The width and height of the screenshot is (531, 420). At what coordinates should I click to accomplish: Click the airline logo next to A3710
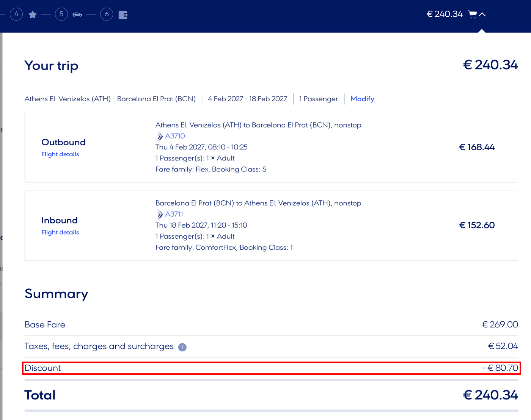pos(160,136)
